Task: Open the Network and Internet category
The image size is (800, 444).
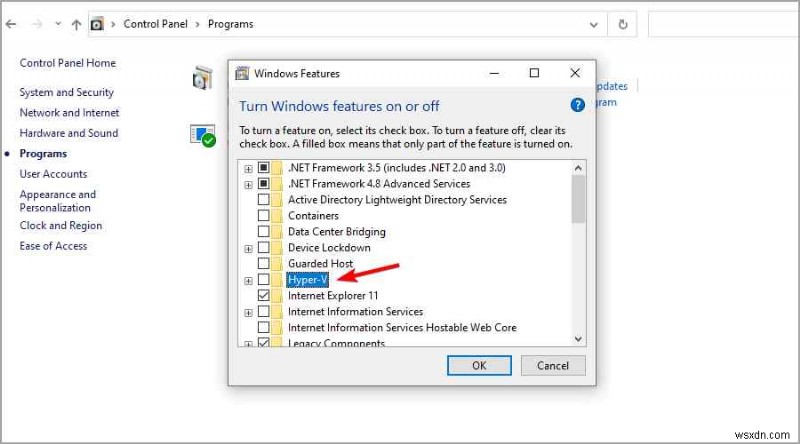Action: 69,113
